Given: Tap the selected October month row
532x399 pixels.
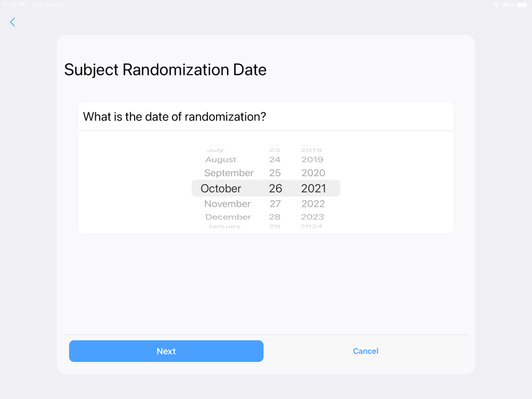Looking at the screenshot, I should tap(221, 188).
